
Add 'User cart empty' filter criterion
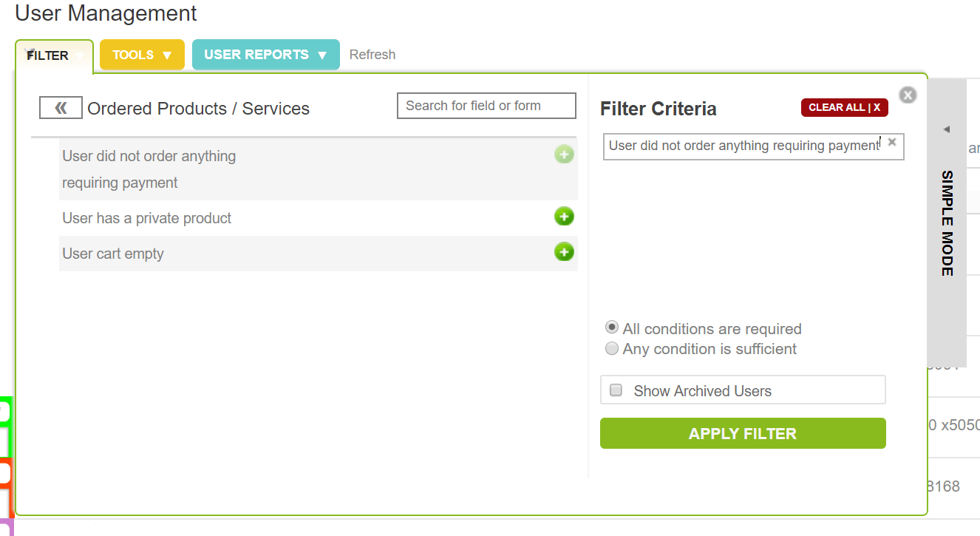[564, 252]
